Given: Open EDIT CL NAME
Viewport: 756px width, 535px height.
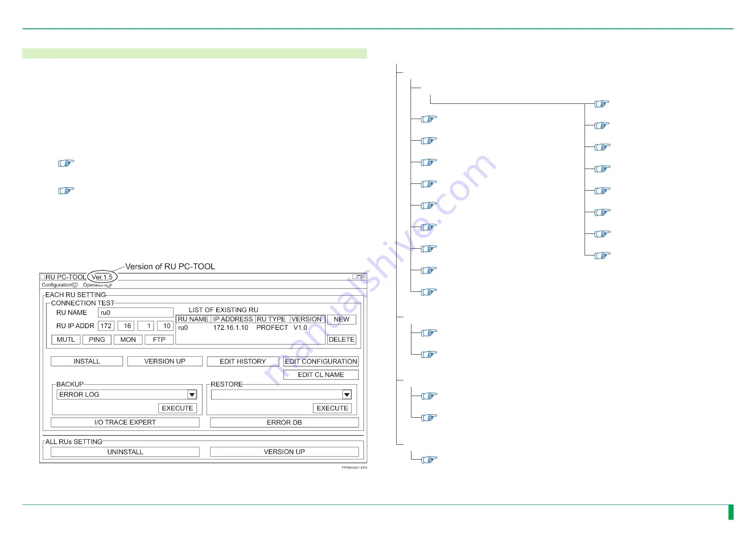Looking at the screenshot, I should coord(321,375).
